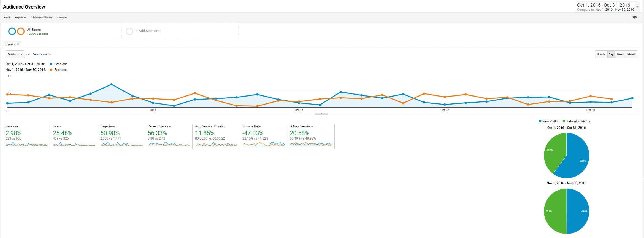The image size is (644, 238).
Task: Click the '2,368 vs 1,471' pageviews value
Action: click(110, 138)
